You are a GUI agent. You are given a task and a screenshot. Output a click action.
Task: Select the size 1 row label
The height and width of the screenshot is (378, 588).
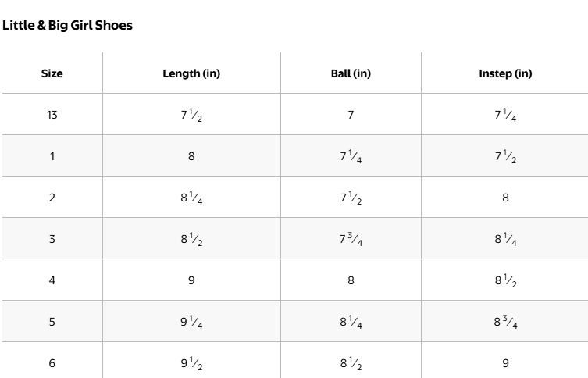52,156
